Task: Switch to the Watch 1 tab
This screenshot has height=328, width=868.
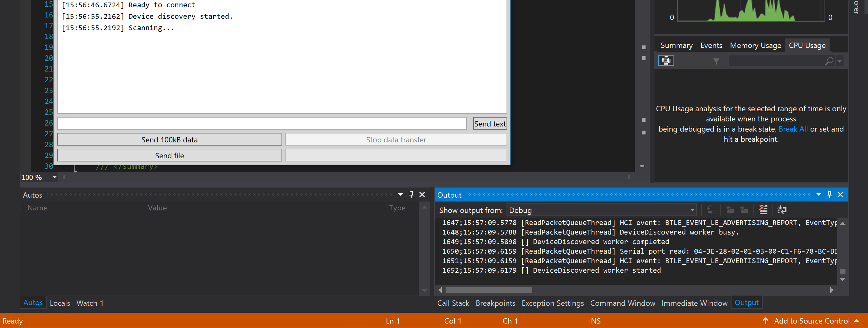Action: tap(90, 303)
